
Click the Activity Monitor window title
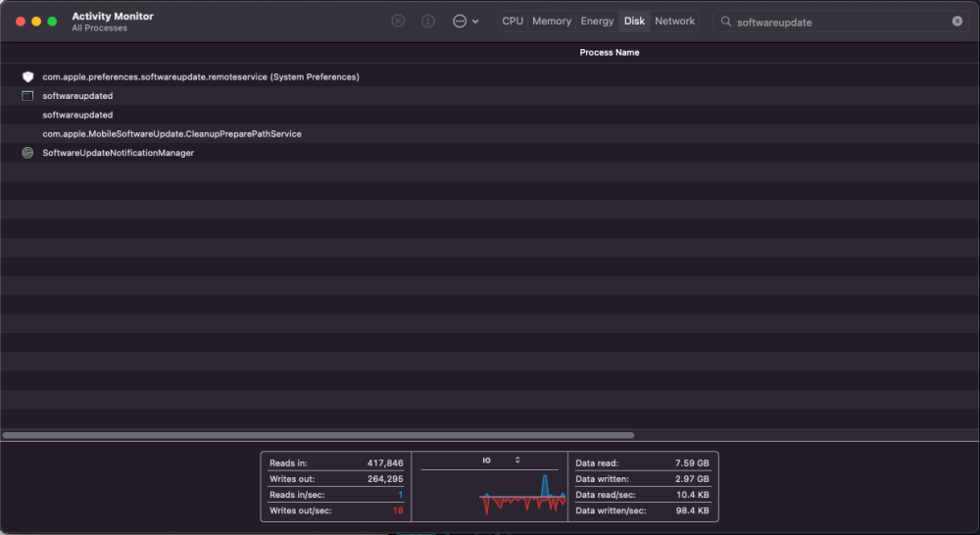(113, 17)
